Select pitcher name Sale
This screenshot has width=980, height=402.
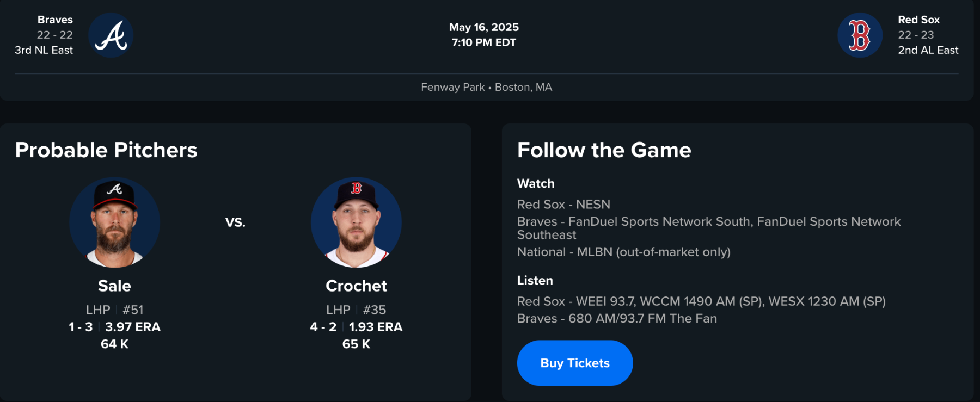click(x=114, y=286)
